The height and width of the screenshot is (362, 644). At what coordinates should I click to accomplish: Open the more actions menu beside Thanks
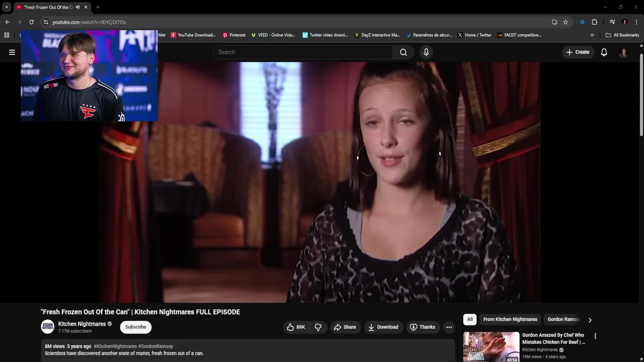pos(449,327)
